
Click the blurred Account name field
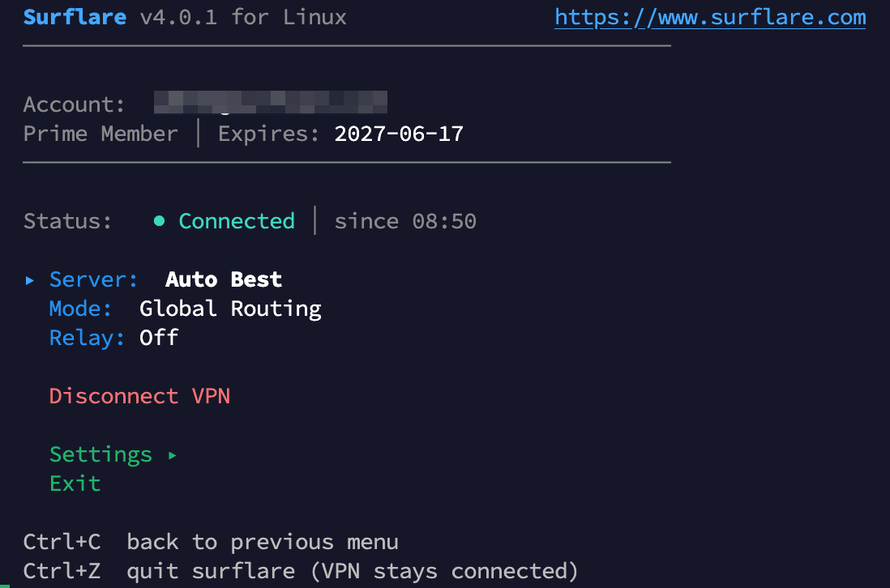(x=270, y=104)
